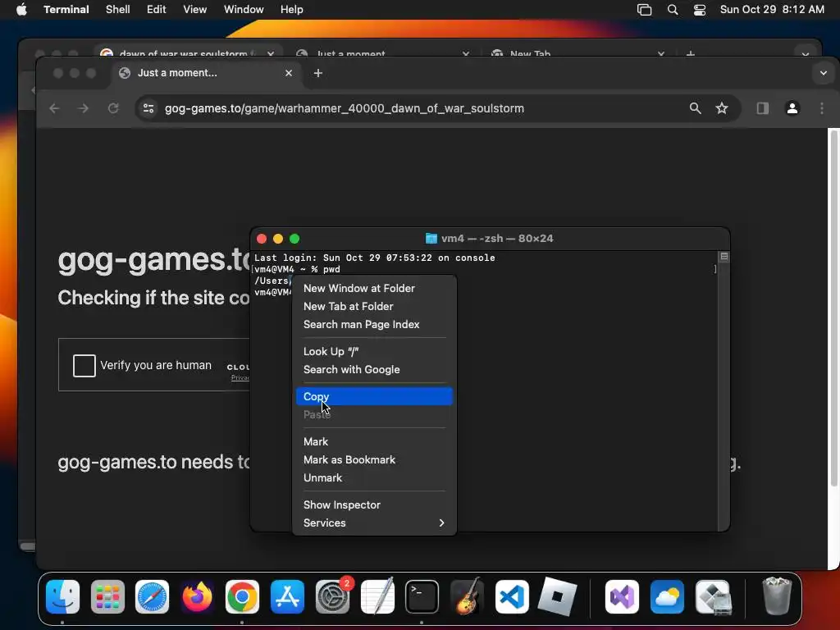This screenshot has height=630, width=840.
Task: Click the Terminal title vm4 — -zsh — 80×24
Action: pyautogui.click(x=496, y=239)
